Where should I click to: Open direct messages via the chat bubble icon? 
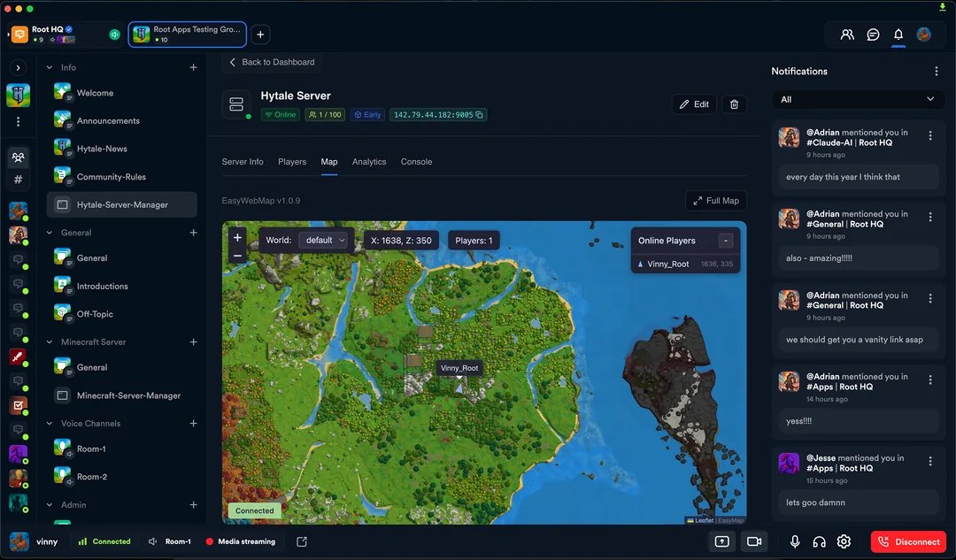tap(872, 34)
